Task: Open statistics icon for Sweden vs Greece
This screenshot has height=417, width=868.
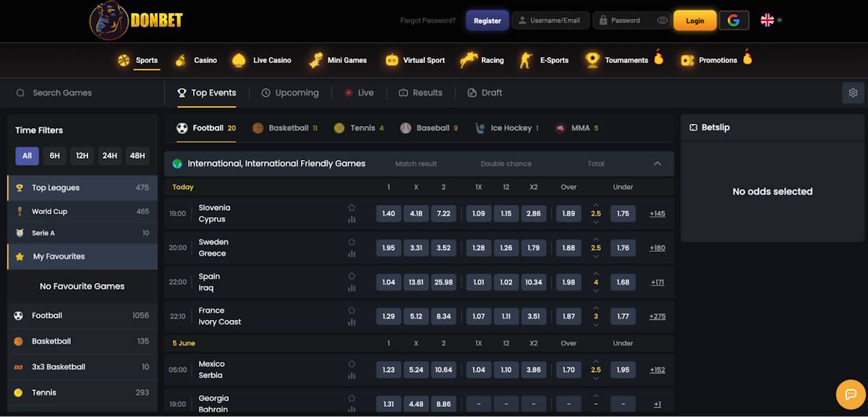Action: pos(352,253)
